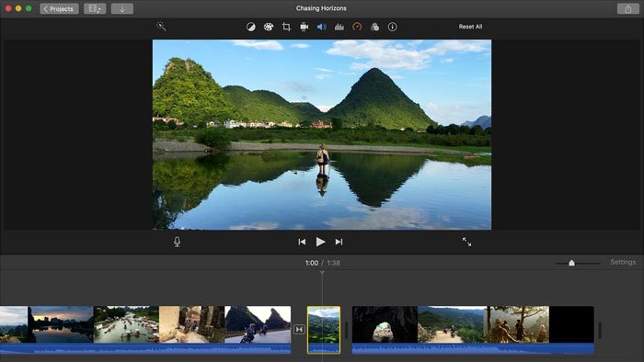Select the old street alley clip

(x=191, y=324)
